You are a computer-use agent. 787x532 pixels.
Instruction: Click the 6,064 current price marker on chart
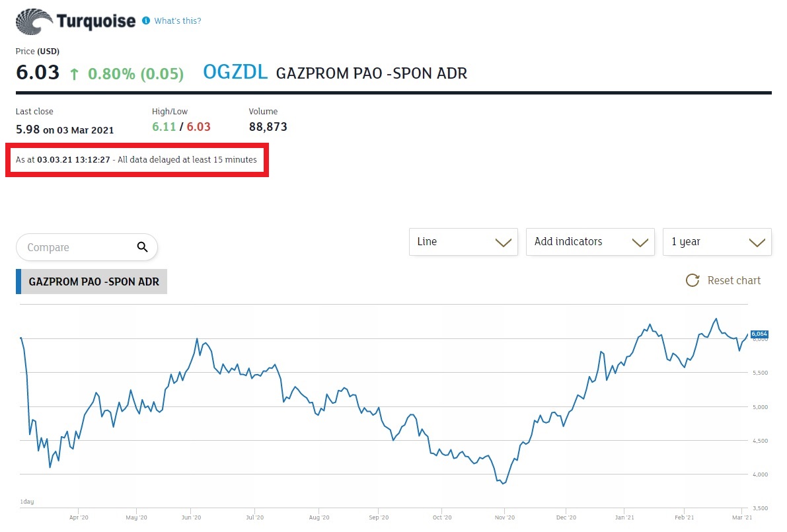pyautogui.click(x=759, y=334)
